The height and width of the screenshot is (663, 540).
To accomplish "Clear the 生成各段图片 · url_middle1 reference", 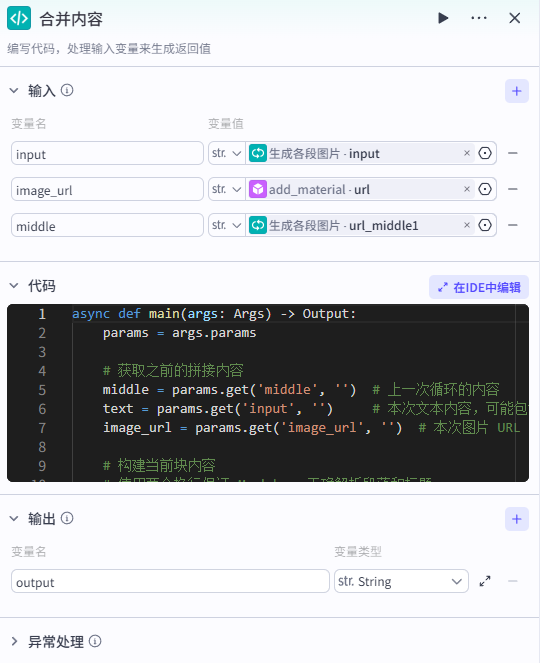I will [467, 225].
